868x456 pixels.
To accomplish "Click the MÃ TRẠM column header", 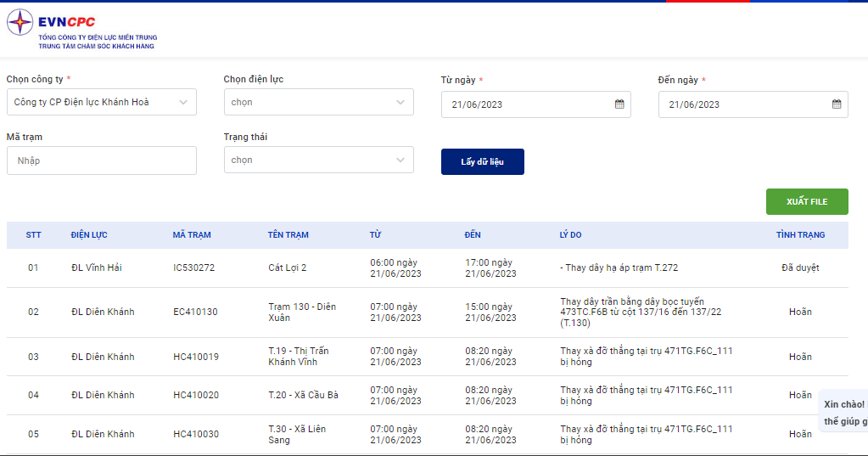I will coord(192,235).
